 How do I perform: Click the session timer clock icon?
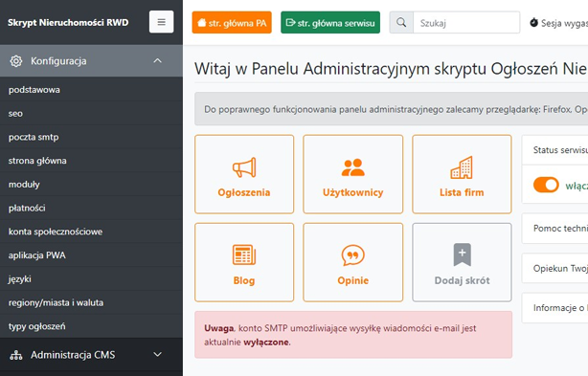tap(533, 22)
